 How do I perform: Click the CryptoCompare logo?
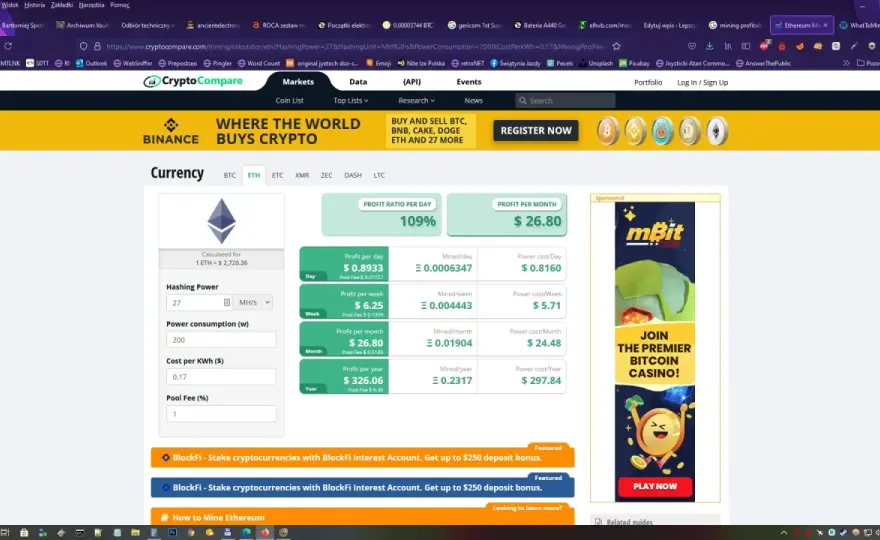click(x=193, y=81)
